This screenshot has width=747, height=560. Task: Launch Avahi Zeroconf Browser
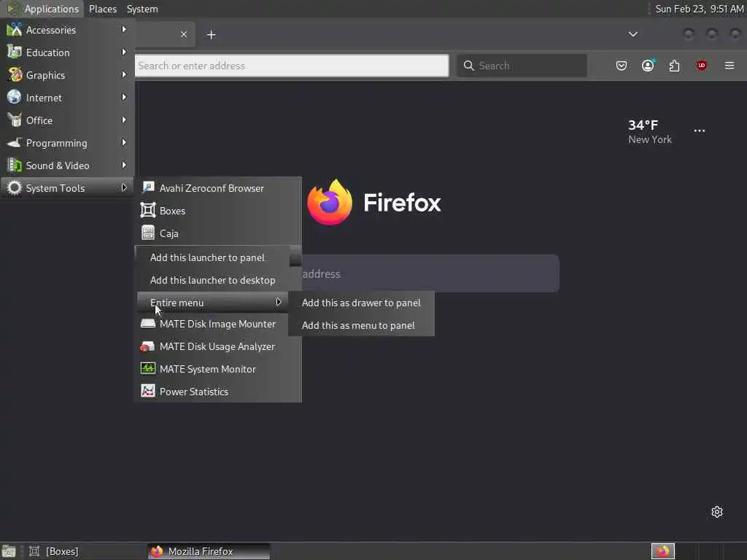(218, 188)
